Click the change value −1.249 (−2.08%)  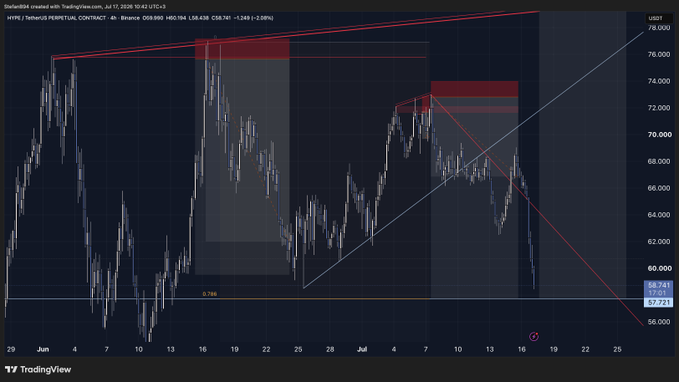253,18
